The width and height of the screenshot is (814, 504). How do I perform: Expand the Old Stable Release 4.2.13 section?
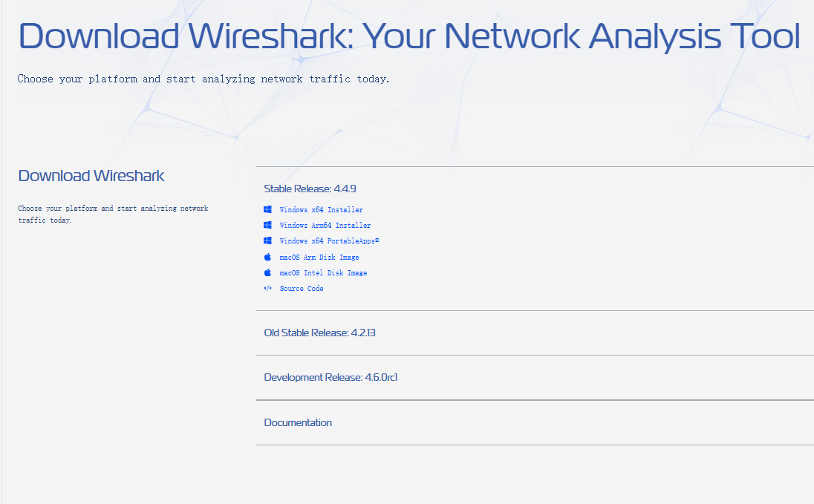(319, 333)
